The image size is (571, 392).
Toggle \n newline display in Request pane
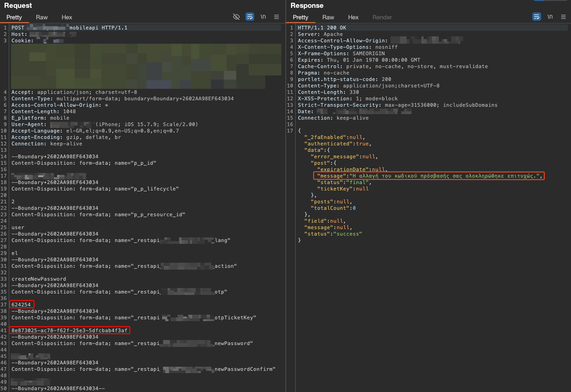point(263,17)
